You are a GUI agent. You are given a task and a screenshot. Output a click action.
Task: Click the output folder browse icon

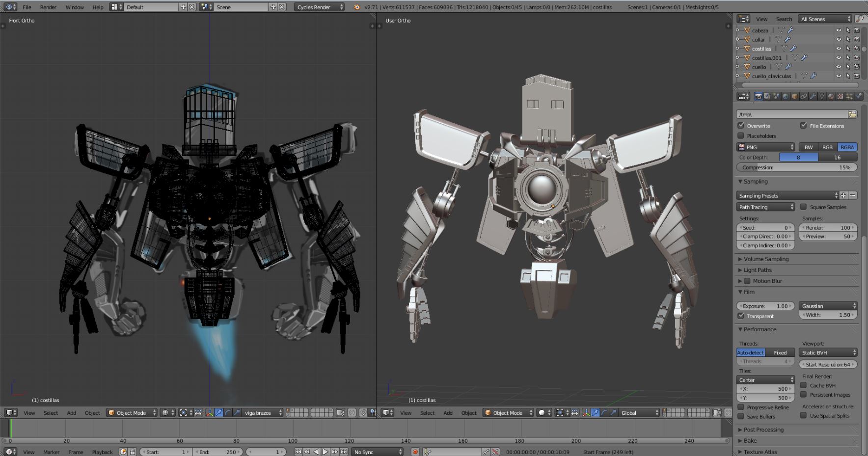point(852,114)
